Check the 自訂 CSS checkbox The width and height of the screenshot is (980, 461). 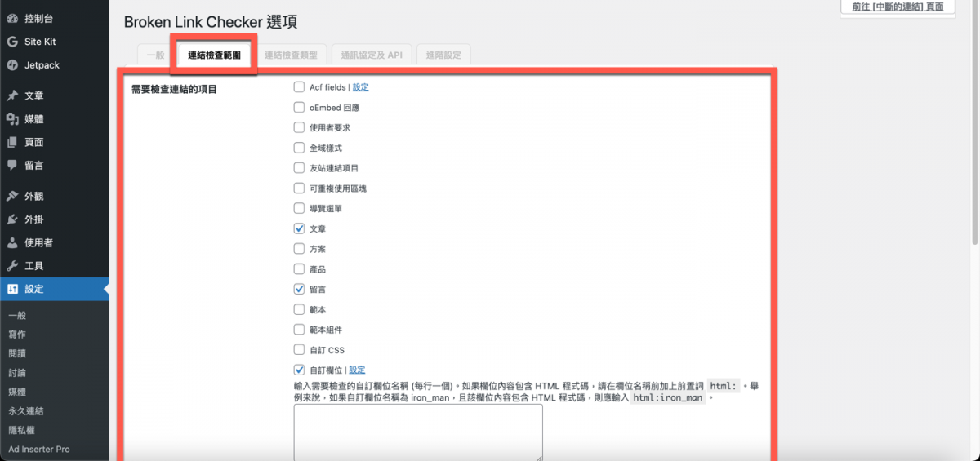click(299, 350)
